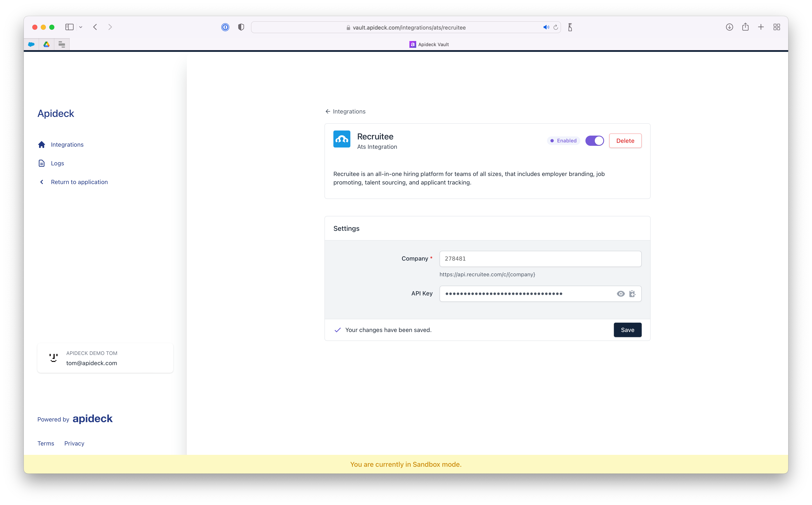
Task: Reveal the API key with the eye icon
Action: [620, 294]
